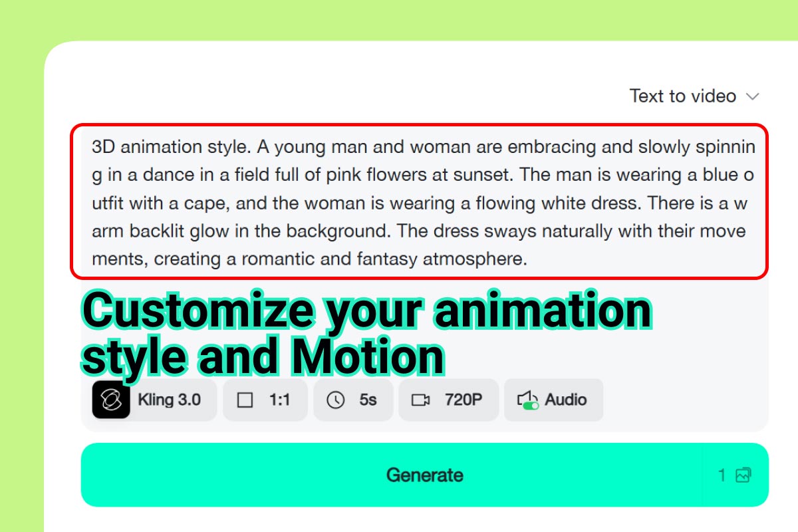The height and width of the screenshot is (532, 798).
Task: Click the image counter icon on Generate button
Action: (x=743, y=475)
